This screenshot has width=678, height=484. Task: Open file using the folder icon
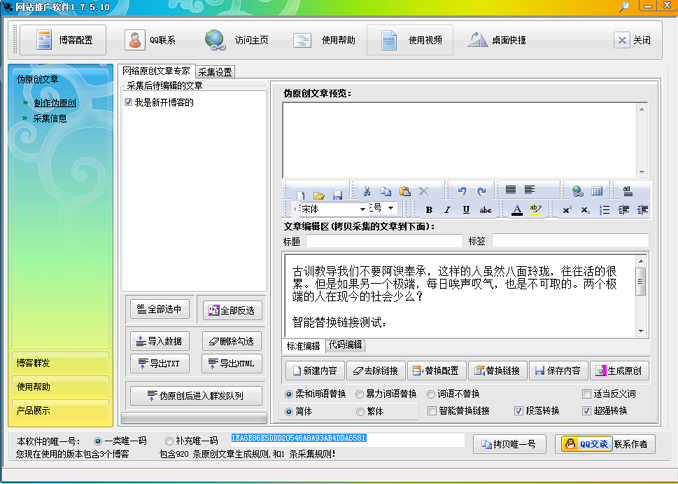point(319,195)
